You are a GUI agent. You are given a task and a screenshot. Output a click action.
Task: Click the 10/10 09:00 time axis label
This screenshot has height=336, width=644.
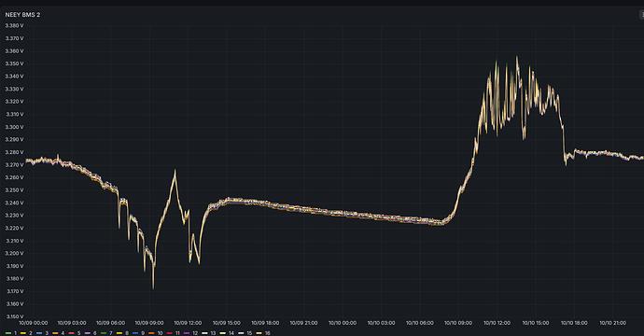tap(458, 323)
